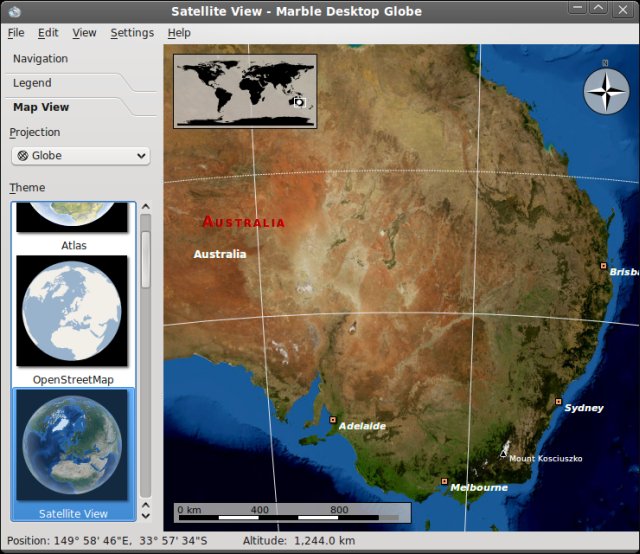
Task: Select the OpenStreetMap theme thumbnail
Action: point(72,311)
